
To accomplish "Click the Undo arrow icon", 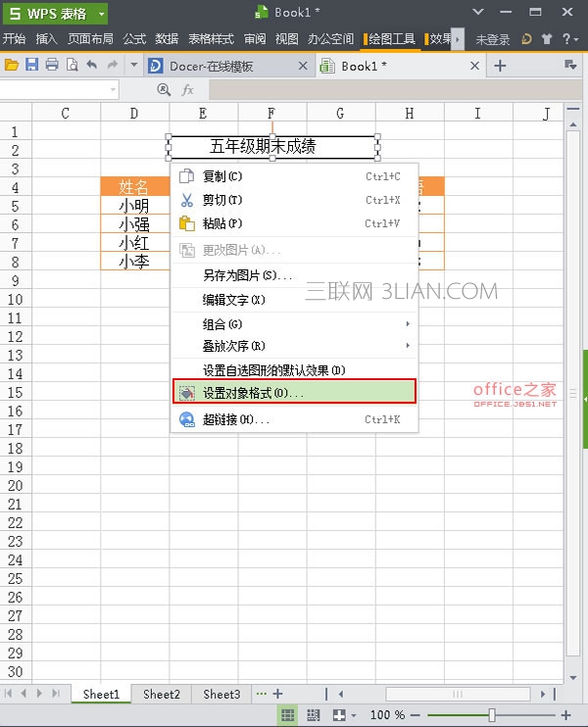I will click(92, 65).
